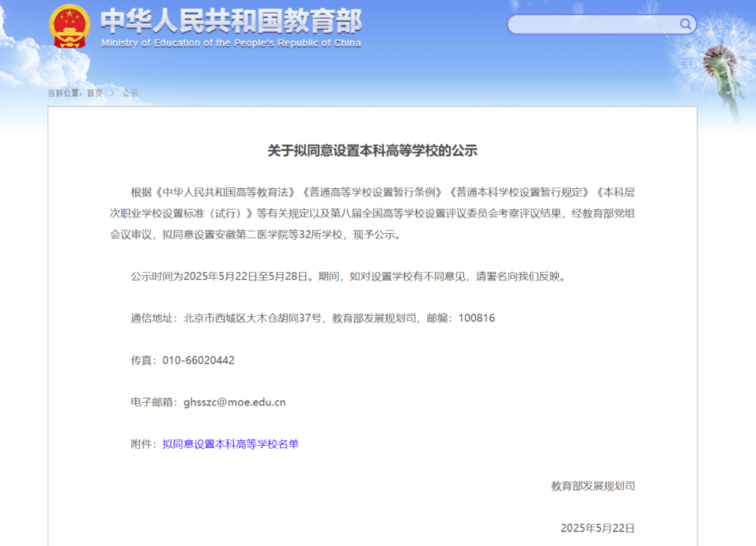Click the fax number 010-66020442
Viewport: 756px width, 546px height.
coord(199,360)
